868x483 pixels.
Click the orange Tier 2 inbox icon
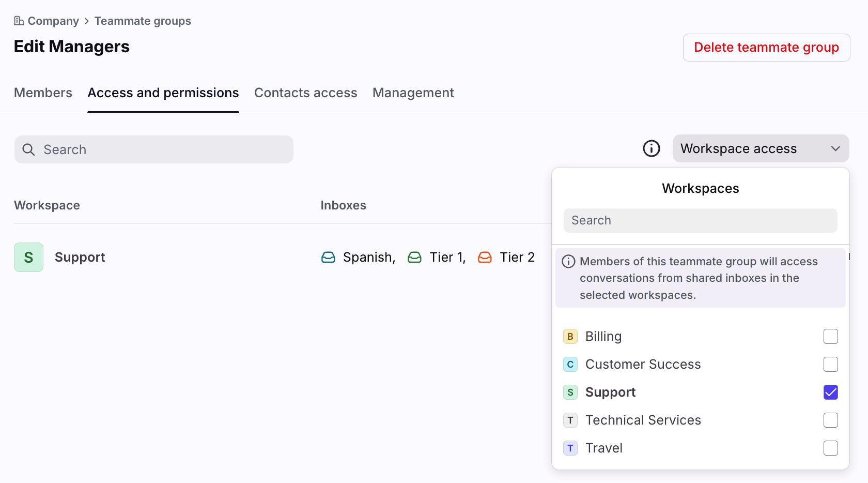point(485,258)
